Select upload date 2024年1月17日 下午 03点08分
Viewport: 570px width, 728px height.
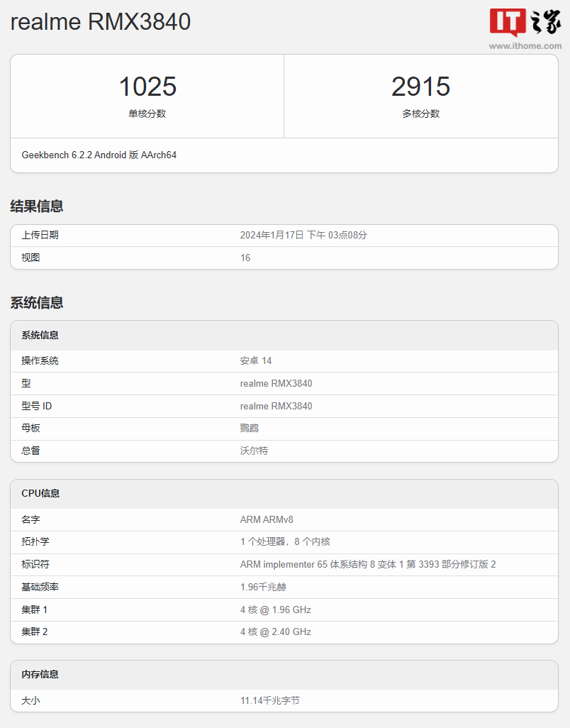[x=303, y=235]
